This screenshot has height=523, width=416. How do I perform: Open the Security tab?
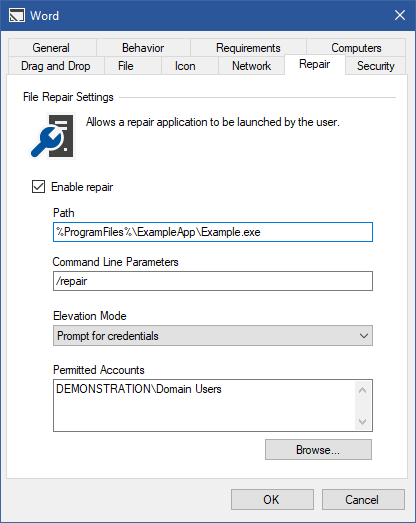[375, 66]
